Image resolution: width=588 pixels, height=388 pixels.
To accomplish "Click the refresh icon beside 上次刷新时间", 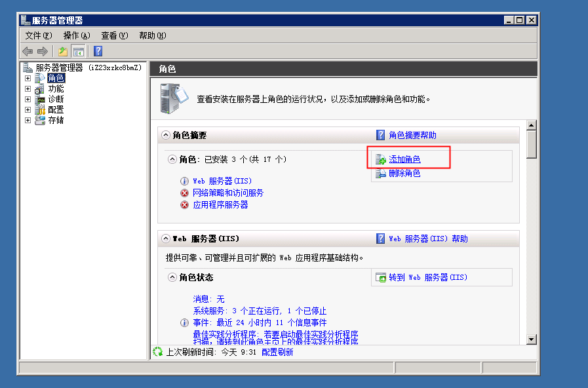I will (157, 352).
